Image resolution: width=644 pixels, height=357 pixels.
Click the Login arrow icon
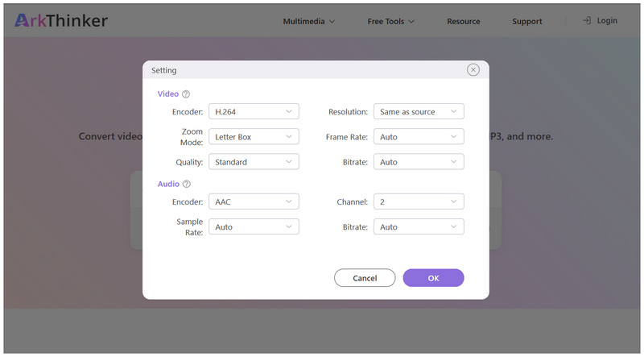588,21
